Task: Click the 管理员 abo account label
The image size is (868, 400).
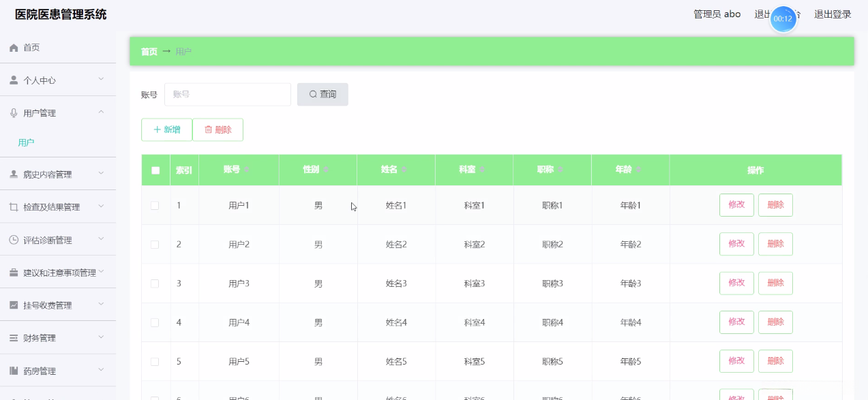Action: click(717, 14)
